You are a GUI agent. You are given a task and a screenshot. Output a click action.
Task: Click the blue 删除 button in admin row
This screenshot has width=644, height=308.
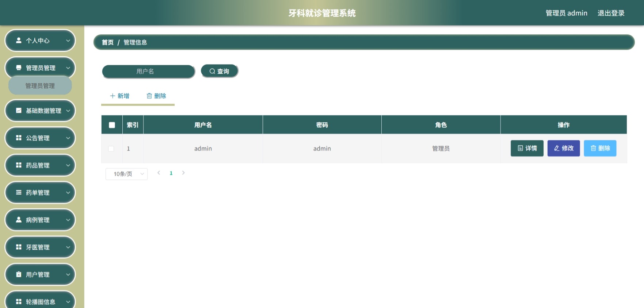click(x=600, y=148)
